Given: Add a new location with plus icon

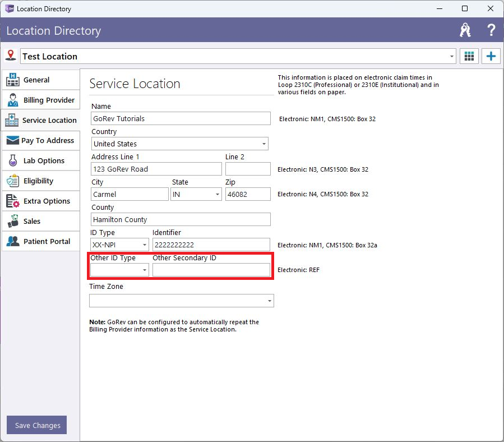Looking at the screenshot, I should 491,56.
